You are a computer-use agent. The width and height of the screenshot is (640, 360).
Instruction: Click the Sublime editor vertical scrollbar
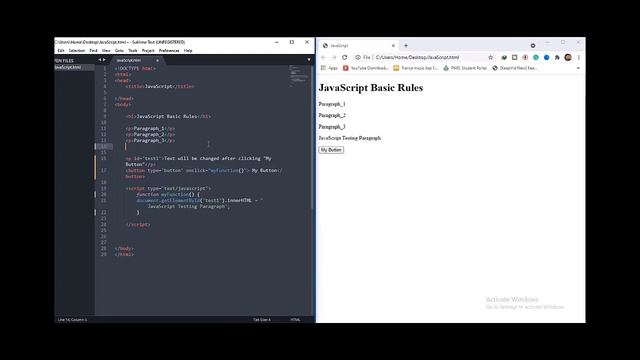[312, 137]
